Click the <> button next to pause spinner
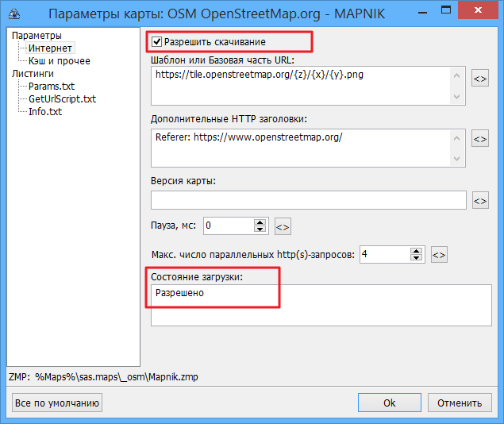 click(283, 226)
